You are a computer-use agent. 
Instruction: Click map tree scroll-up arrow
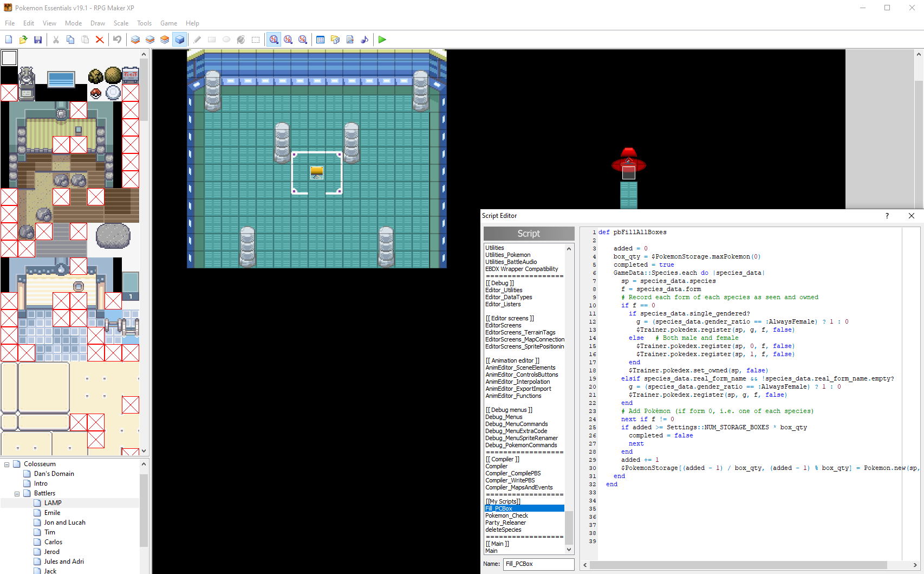click(x=144, y=464)
